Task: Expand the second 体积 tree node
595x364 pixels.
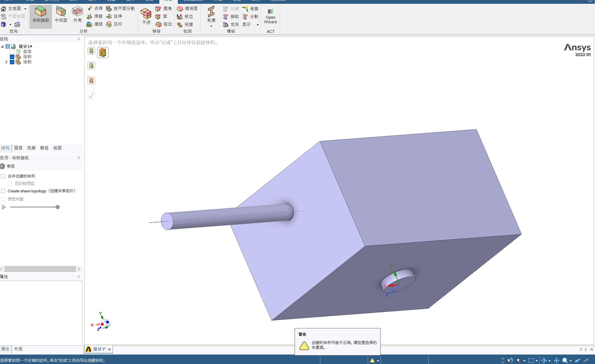Action: point(6,62)
